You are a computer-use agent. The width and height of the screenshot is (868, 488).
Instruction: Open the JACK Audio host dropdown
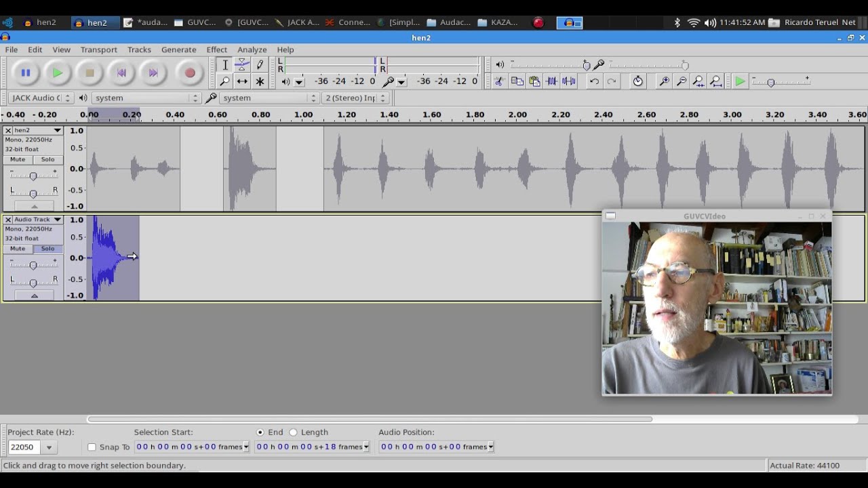[x=41, y=98]
